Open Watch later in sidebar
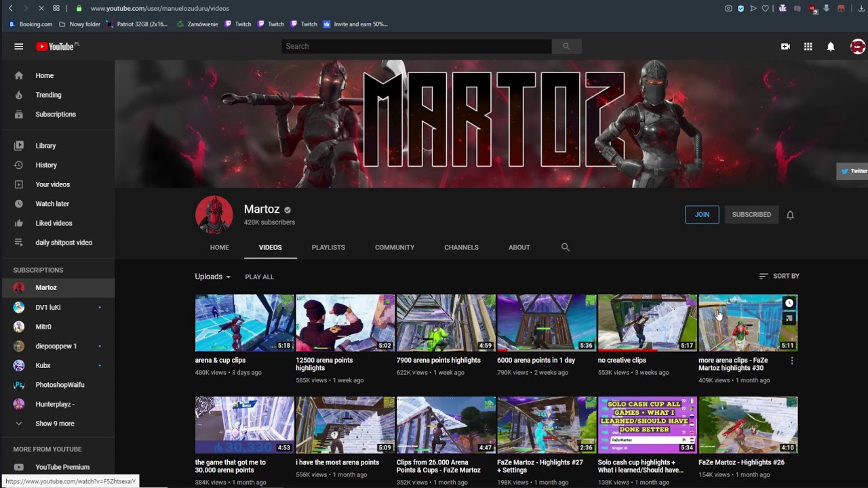868x488 pixels. 58,204
